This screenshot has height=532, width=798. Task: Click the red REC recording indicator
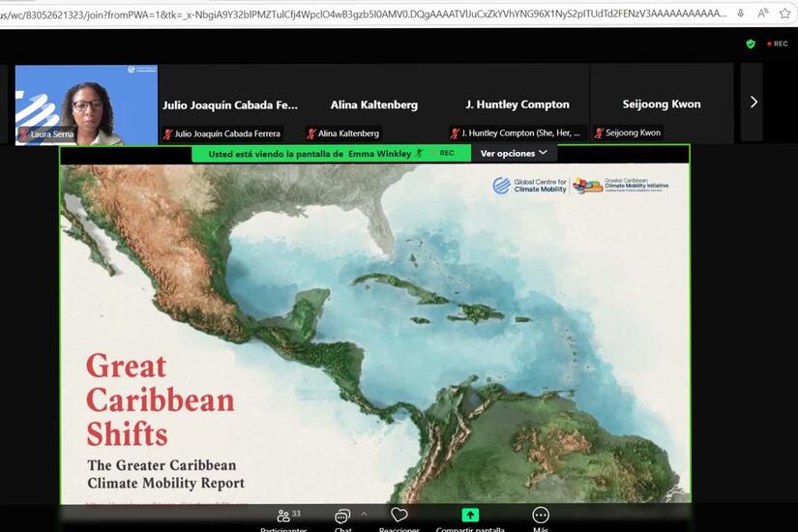[777, 44]
